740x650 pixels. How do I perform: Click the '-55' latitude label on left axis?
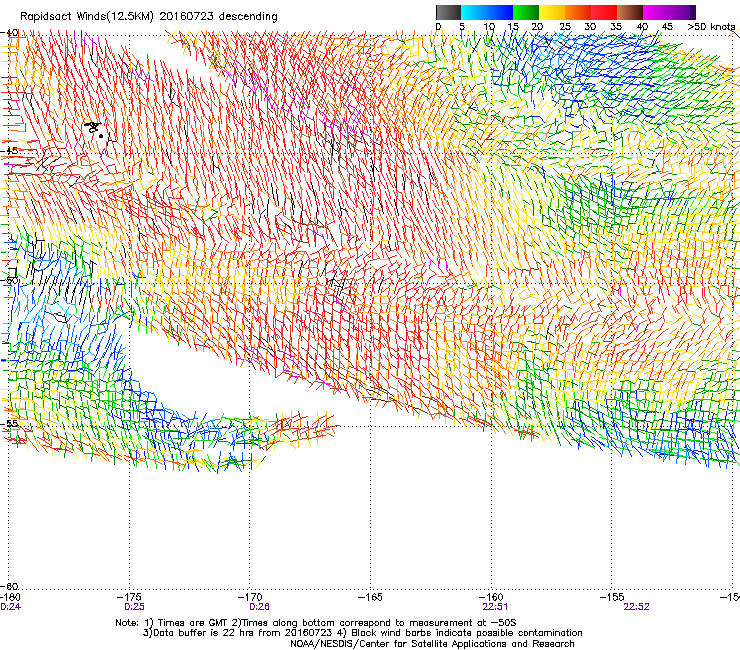click(10, 423)
